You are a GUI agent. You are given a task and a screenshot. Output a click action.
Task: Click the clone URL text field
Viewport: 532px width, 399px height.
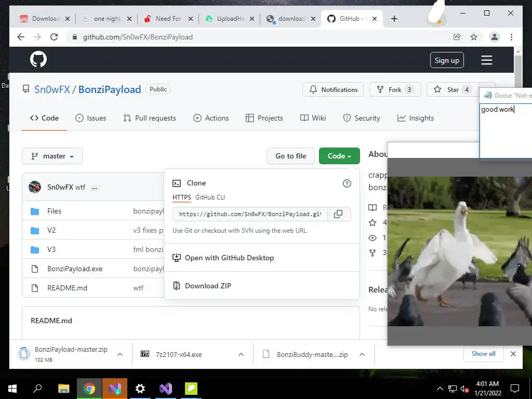(x=250, y=214)
